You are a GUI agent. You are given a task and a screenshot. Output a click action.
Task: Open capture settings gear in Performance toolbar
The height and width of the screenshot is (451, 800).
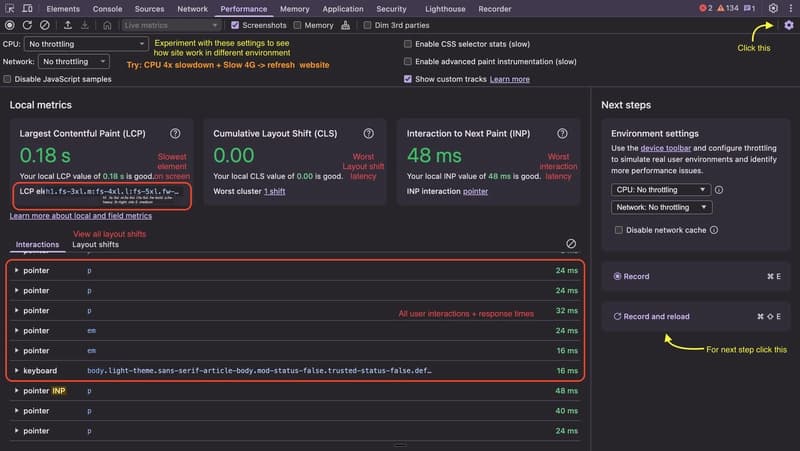[789, 25]
